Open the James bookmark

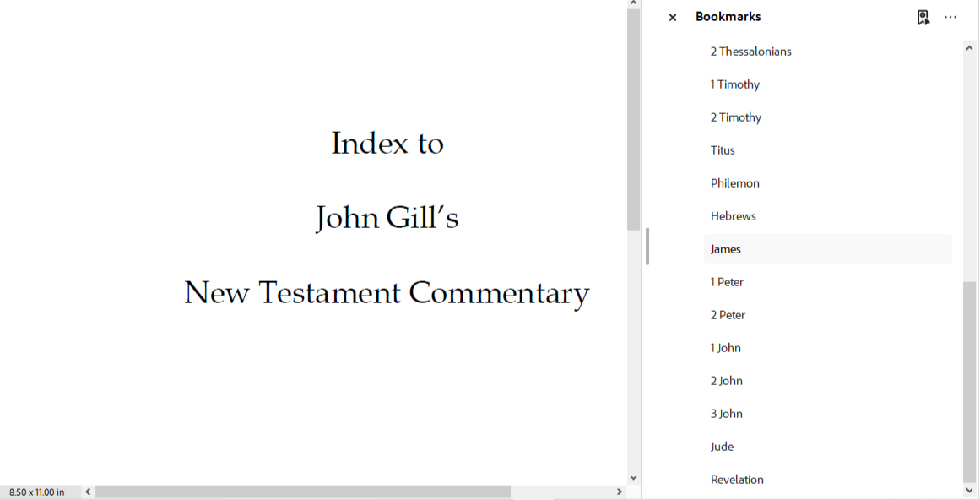726,249
